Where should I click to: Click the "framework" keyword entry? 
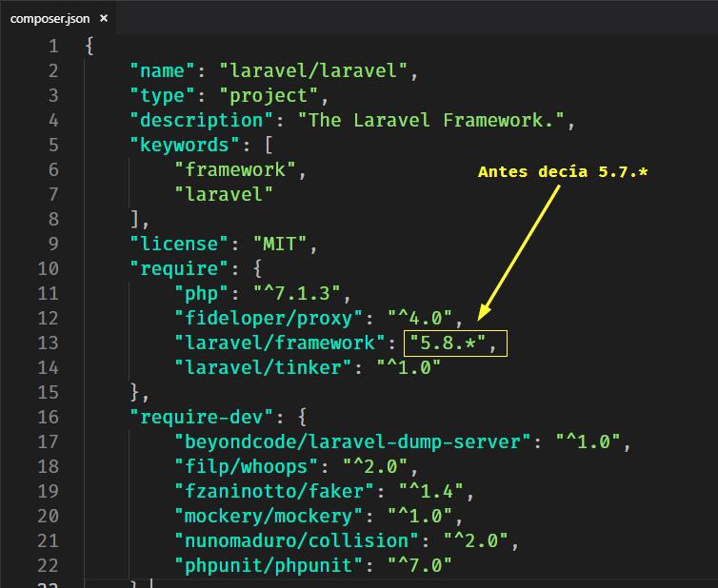pos(235,169)
